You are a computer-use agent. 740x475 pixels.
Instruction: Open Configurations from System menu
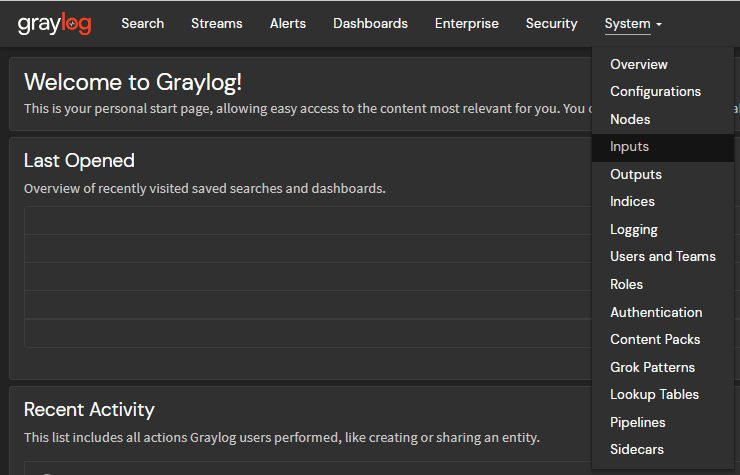655,91
